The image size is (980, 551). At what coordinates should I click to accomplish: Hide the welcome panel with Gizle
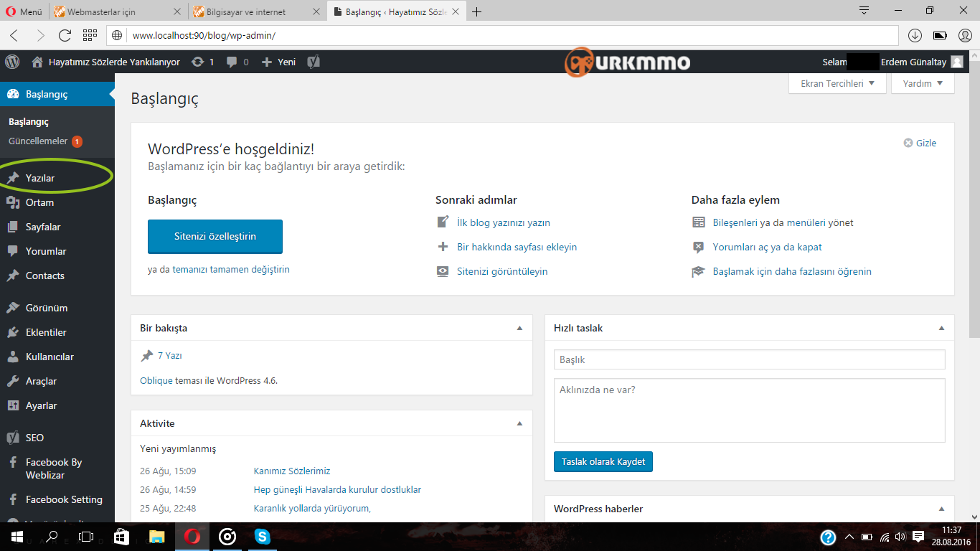[x=920, y=143]
